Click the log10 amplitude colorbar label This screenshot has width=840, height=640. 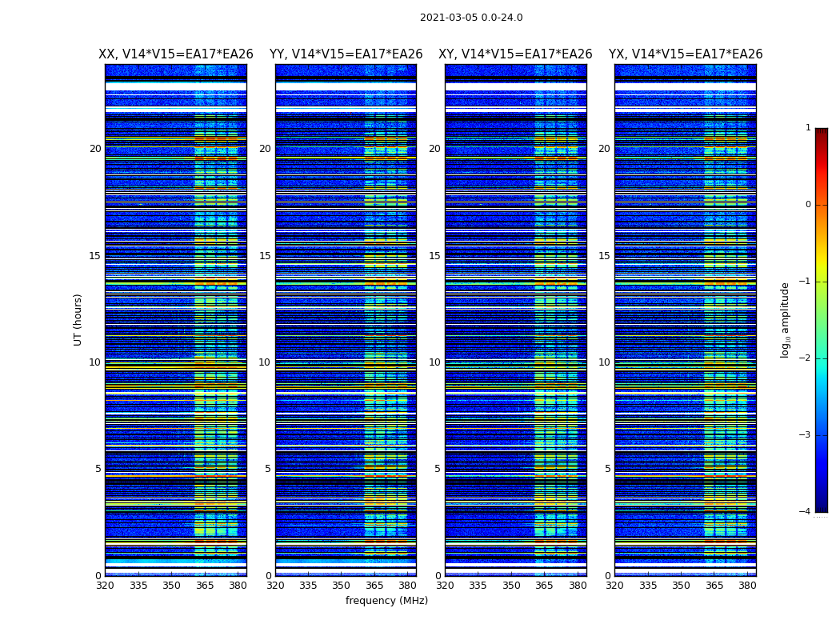(786, 320)
